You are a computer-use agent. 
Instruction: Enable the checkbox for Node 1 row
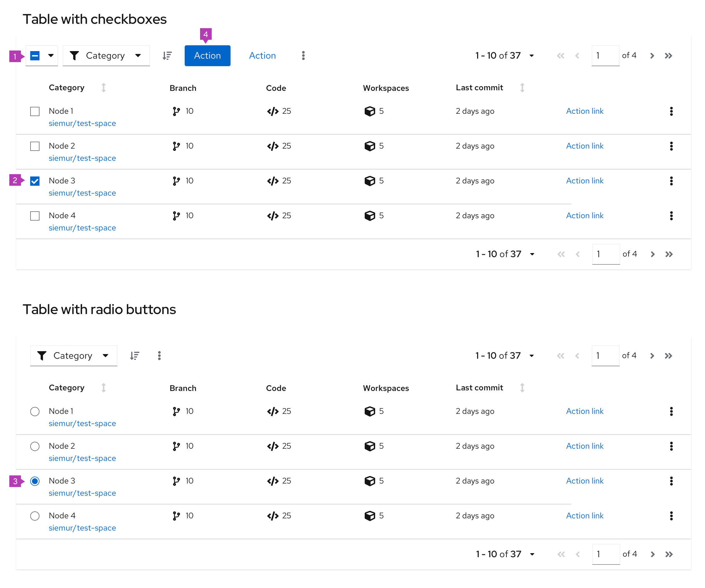point(36,111)
